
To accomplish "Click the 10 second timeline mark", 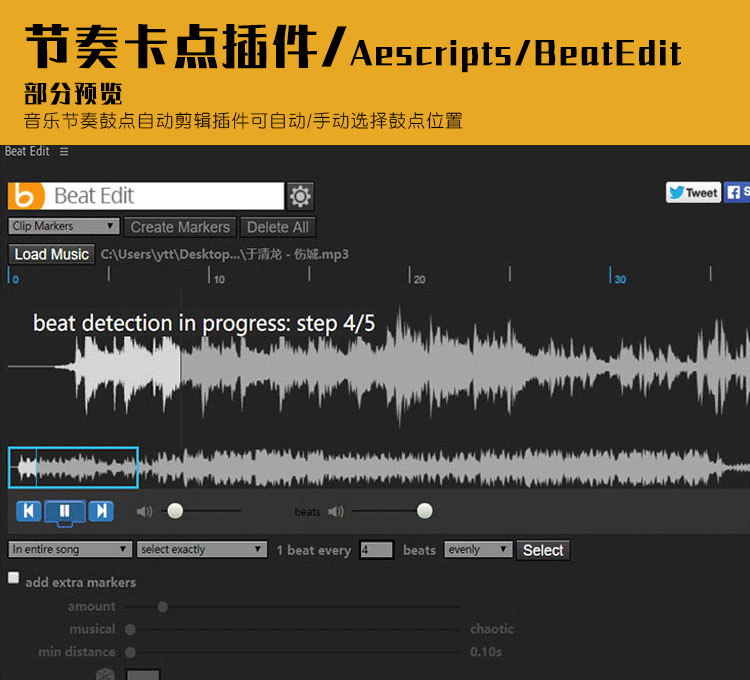I will 216,276.
